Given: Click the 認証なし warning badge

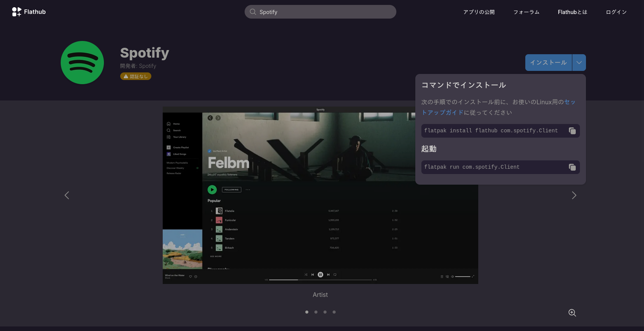Looking at the screenshot, I should coord(136,76).
